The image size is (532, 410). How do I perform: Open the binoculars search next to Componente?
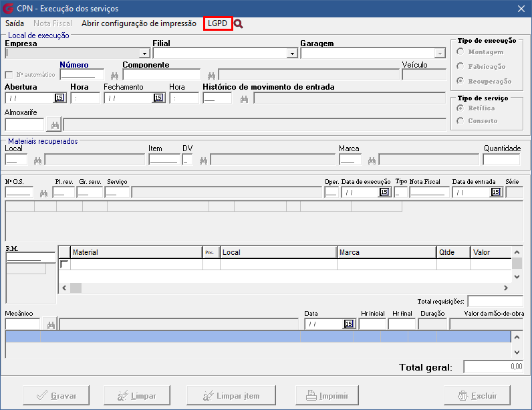(x=211, y=76)
